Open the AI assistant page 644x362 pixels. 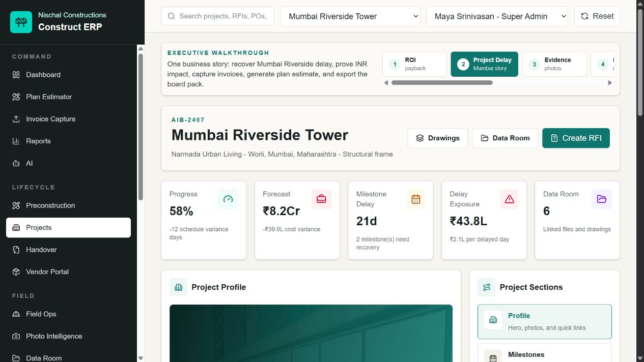pos(68,163)
